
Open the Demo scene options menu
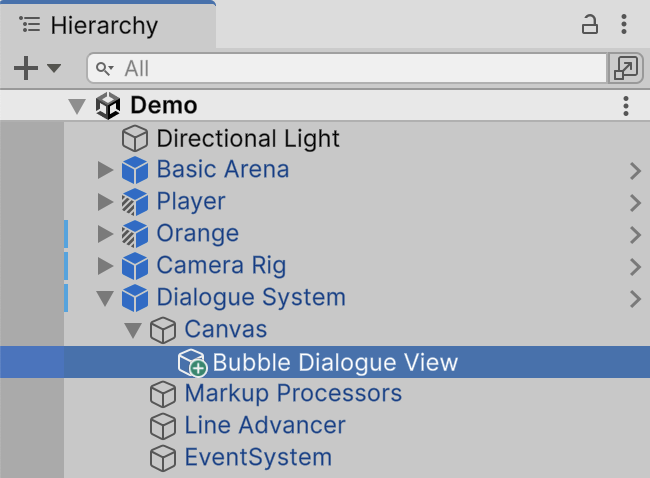coord(625,106)
